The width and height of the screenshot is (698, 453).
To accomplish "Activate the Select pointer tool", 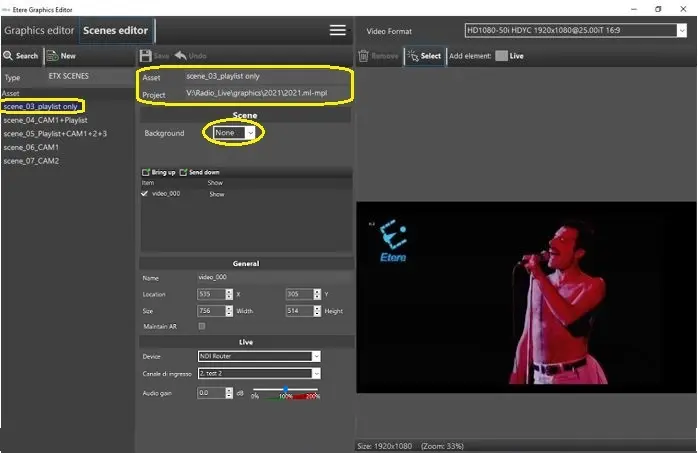I will pyautogui.click(x=413, y=56).
